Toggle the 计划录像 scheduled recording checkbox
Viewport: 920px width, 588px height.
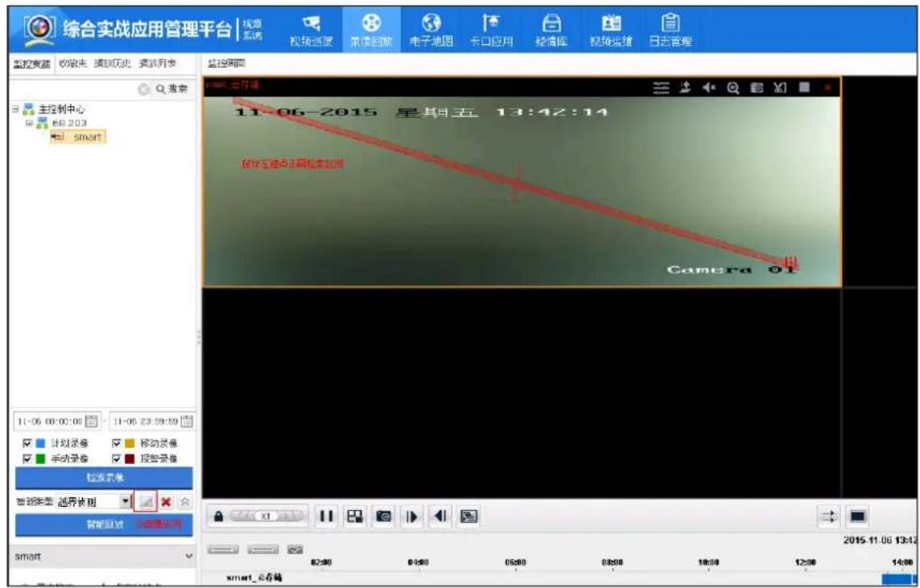(x=27, y=443)
